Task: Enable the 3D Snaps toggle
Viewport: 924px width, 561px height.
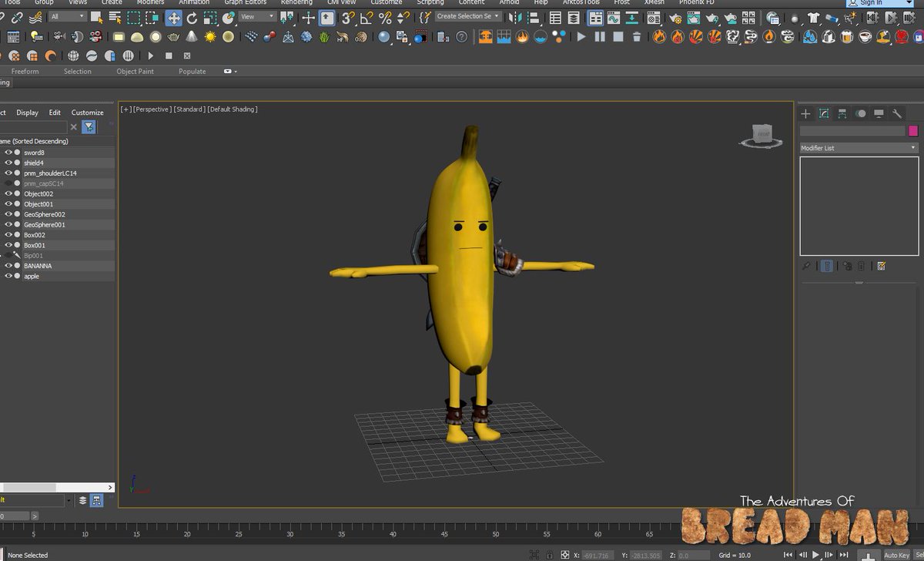Action: (x=349, y=18)
